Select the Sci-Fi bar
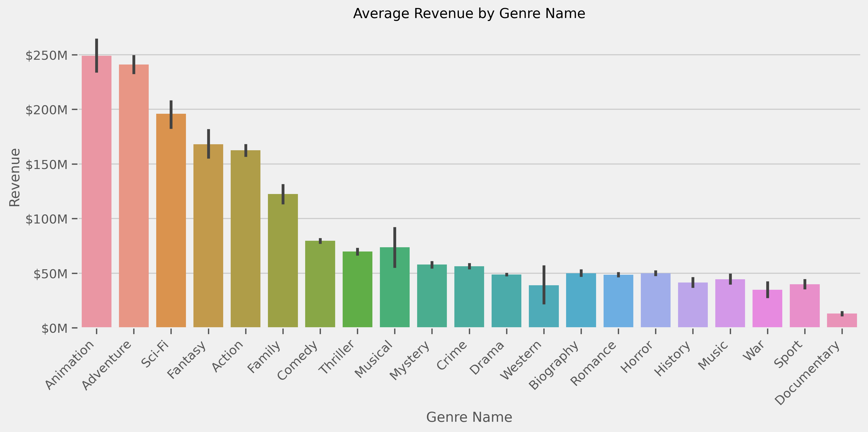Image resolution: width=868 pixels, height=432 pixels. point(171,220)
